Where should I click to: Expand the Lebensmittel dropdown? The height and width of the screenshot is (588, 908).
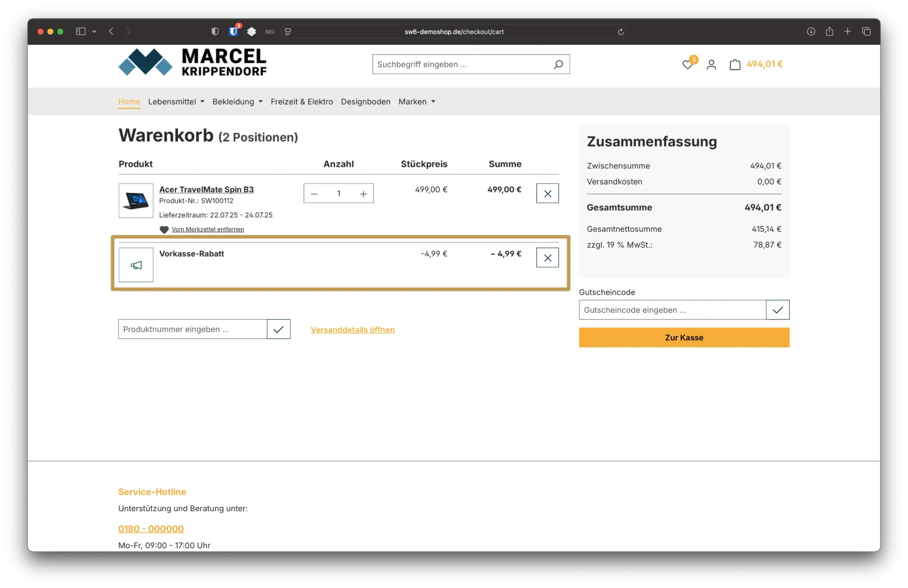(176, 101)
